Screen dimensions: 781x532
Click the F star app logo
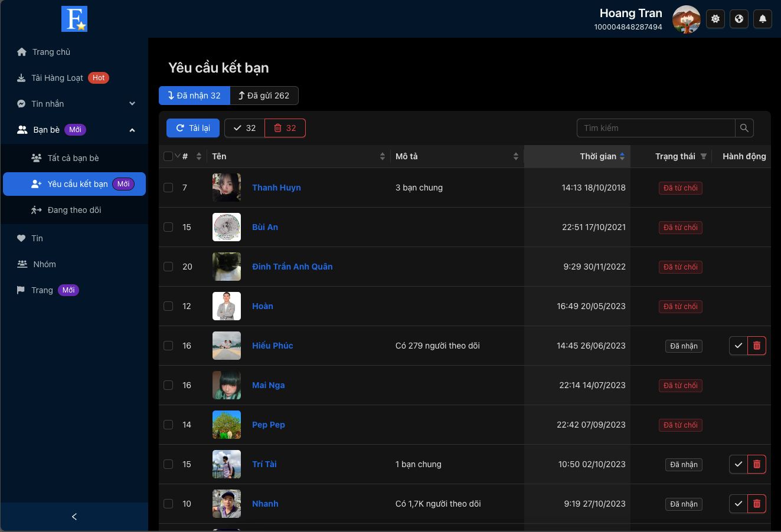click(x=74, y=19)
